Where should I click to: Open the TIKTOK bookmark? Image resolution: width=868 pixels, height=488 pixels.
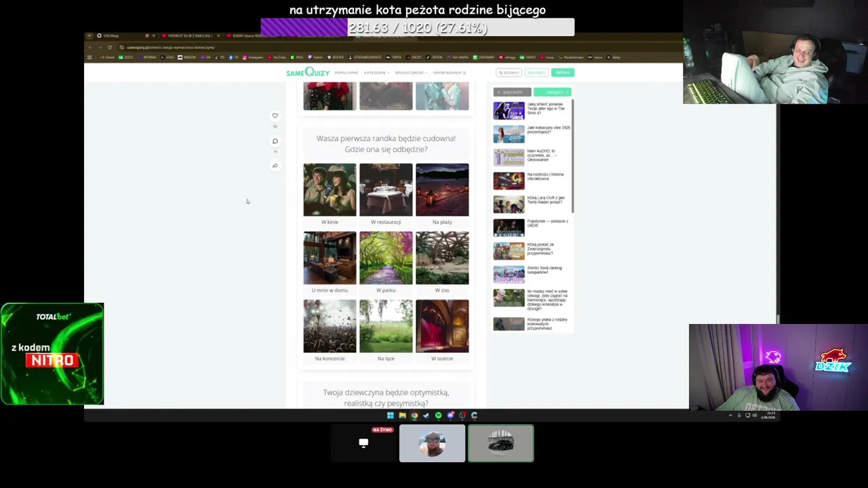point(435,58)
